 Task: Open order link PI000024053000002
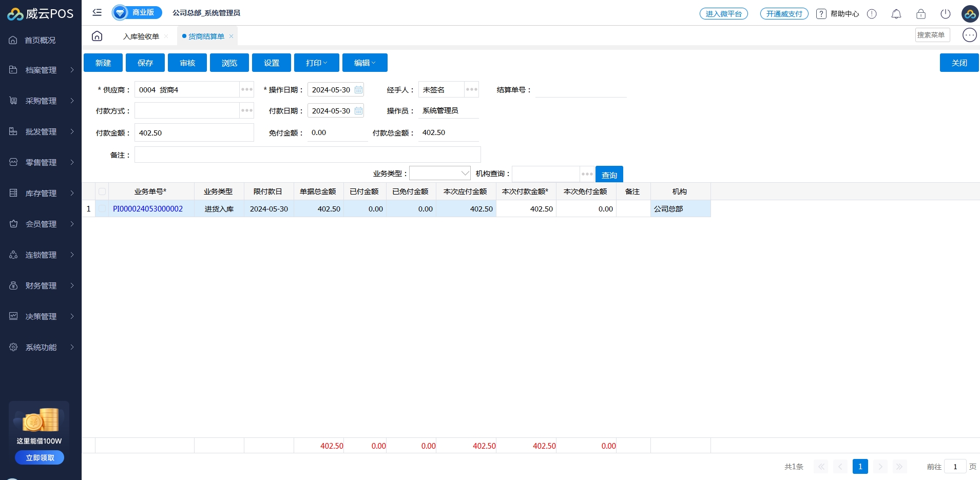point(148,209)
